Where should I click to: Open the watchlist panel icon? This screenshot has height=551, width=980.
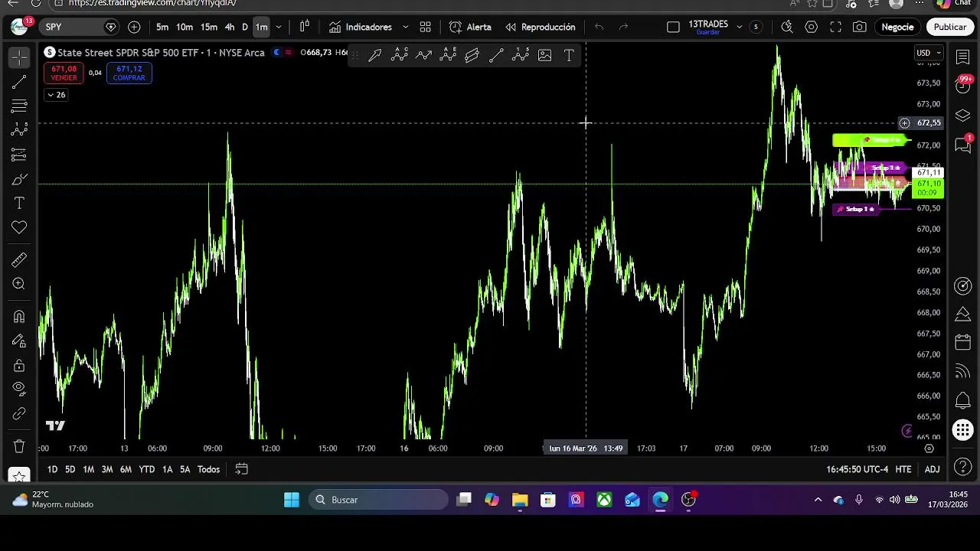pyautogui.click(x=963, y=57)
